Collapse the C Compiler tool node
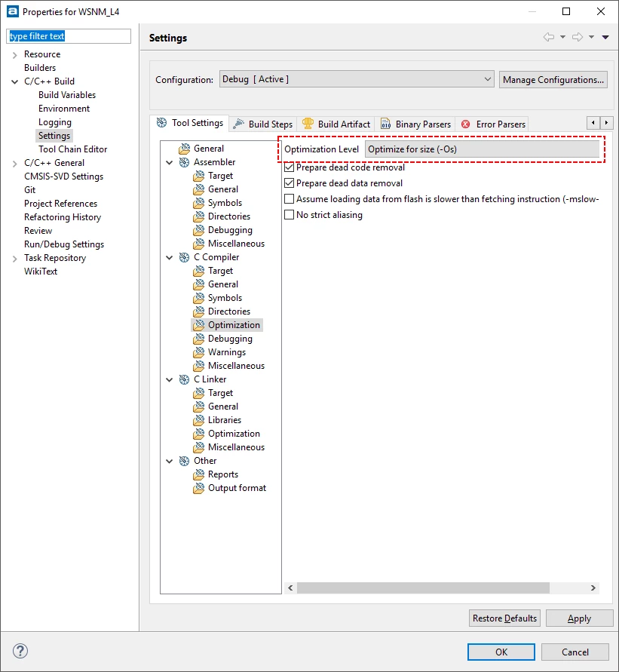This screenshot has height=672, width=619. point(170,258)
